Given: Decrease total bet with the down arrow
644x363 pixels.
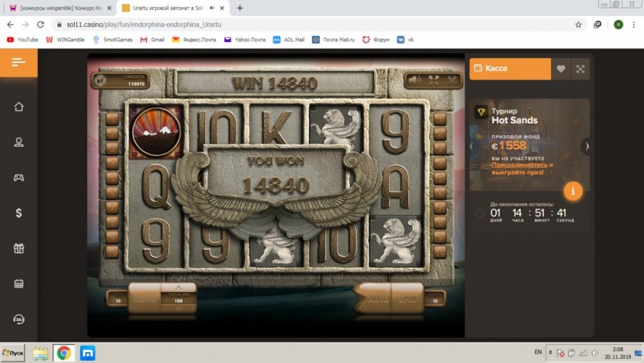Looking at the screenshot, I should pos(178,308).
